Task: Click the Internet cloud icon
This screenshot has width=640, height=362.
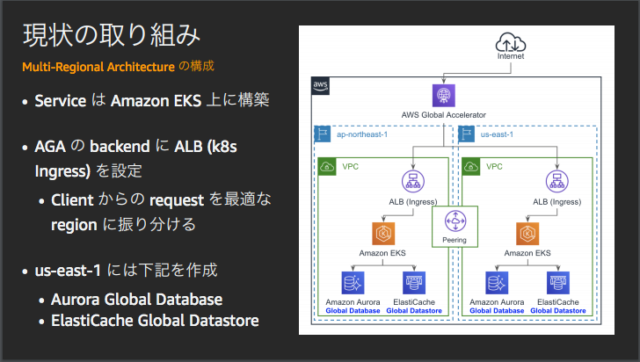Action: (511, 42)
